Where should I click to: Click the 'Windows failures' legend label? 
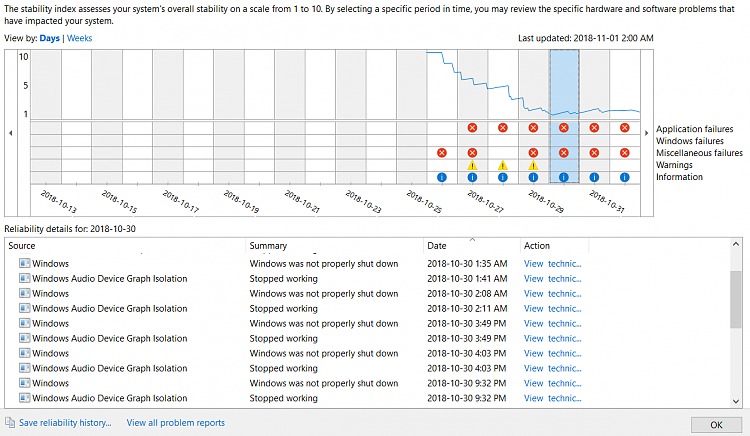690,141
